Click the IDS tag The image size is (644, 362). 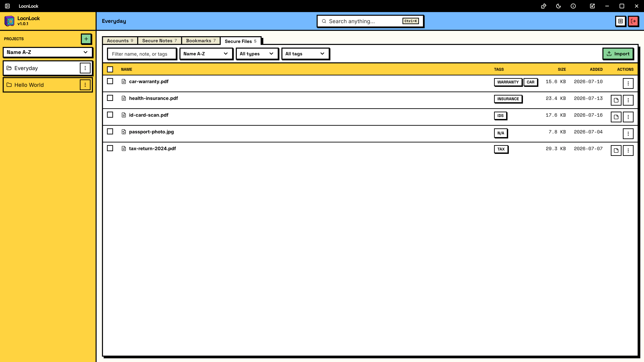[500, 115]
